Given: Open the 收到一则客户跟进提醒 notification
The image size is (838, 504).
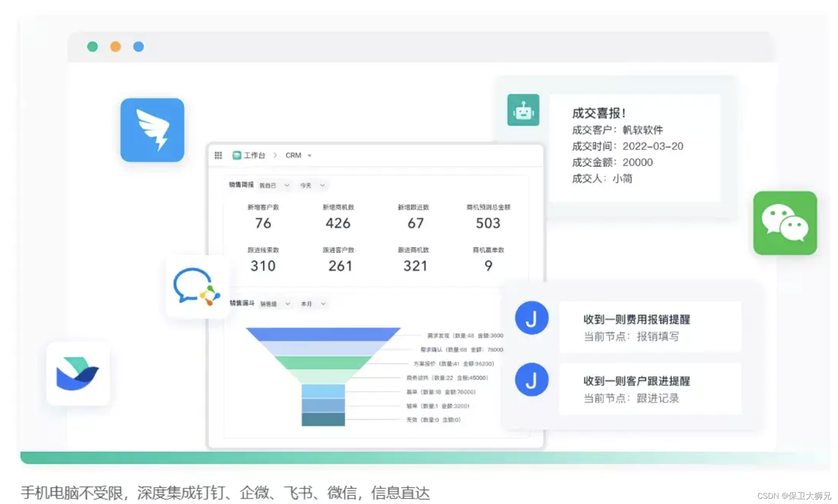Looking at the screenshot, I should pos(650,389).
